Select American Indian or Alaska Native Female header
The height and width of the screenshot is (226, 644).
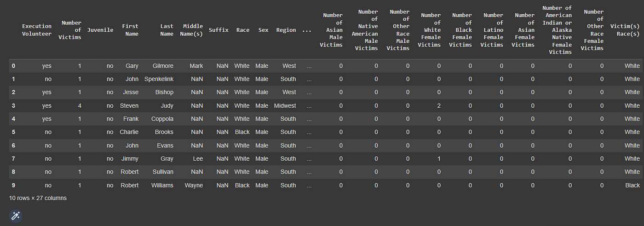(557, 30)
